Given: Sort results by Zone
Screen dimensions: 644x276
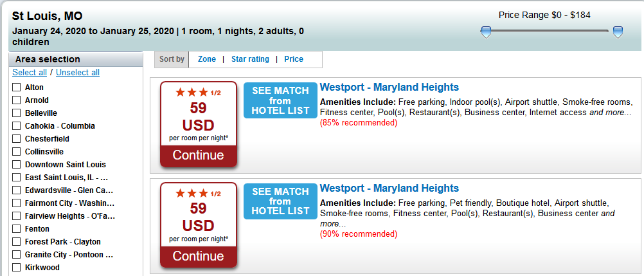Looking at the screenshot, I should (206, 59).
